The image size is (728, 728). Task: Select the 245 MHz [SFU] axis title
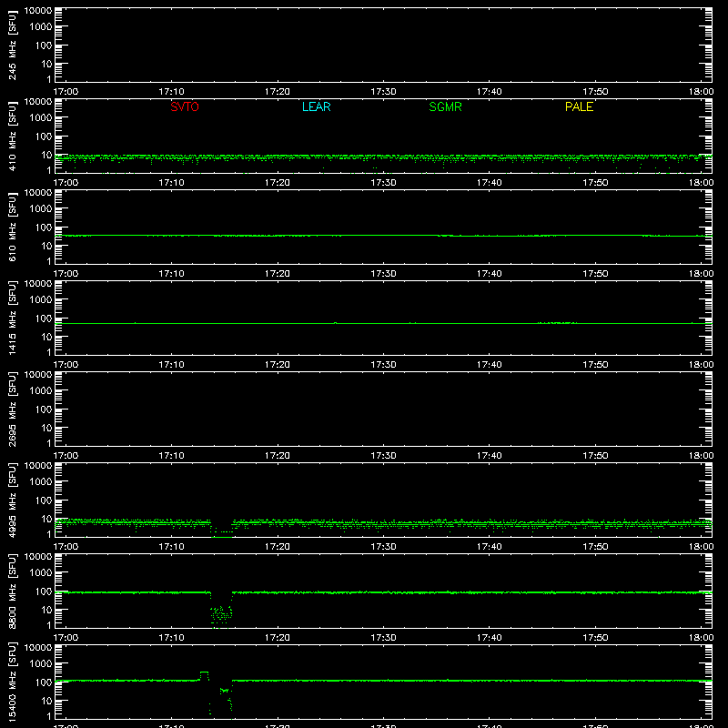12,45
